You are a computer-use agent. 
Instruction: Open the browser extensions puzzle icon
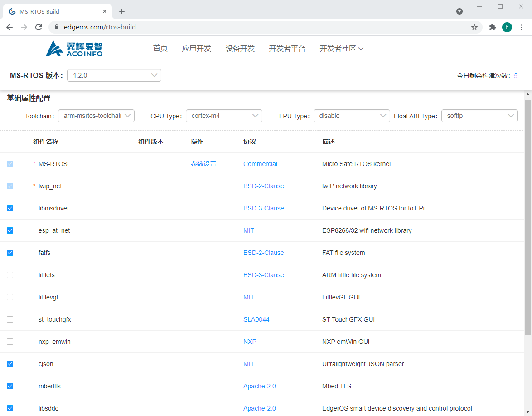[493, 27]
